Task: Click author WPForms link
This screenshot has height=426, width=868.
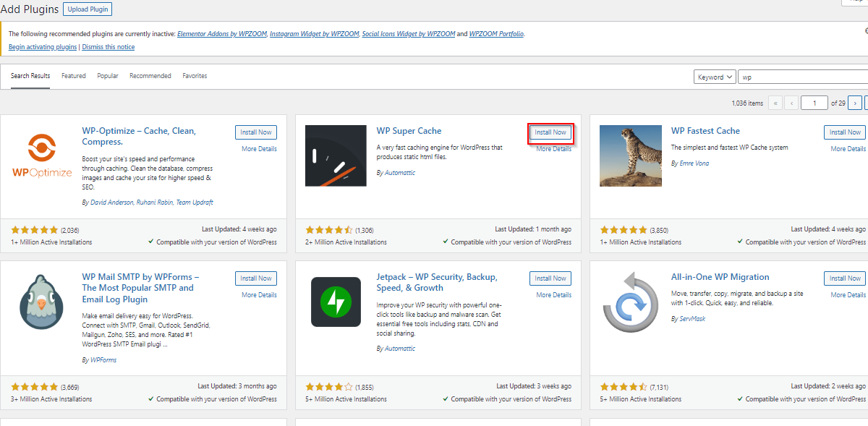Action: [103, 359]
